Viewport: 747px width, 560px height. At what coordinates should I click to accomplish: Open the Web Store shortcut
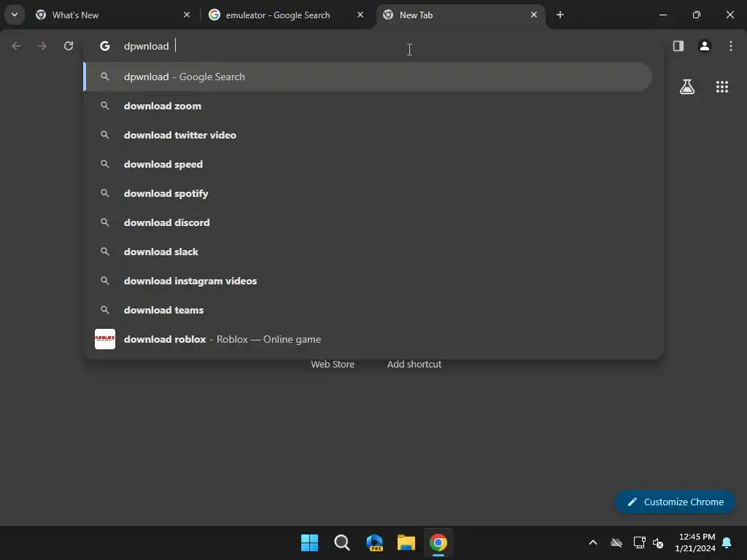pyautogui.click(x=333, y=364)
